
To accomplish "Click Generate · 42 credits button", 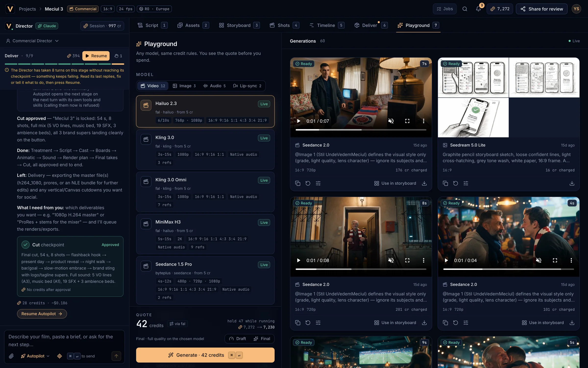I will pyautogui.click(x=205, y=355).
